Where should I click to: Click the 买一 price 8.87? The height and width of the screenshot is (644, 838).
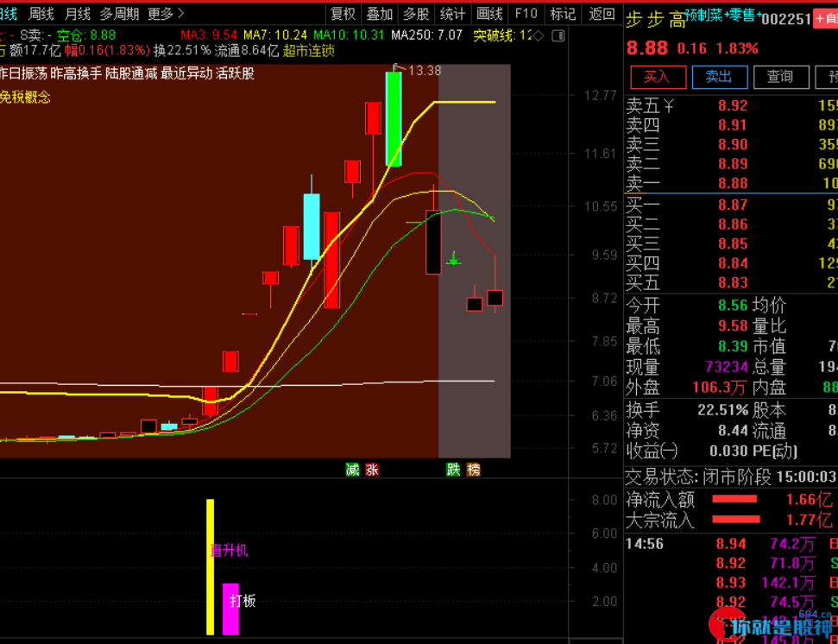click(732, 205)
